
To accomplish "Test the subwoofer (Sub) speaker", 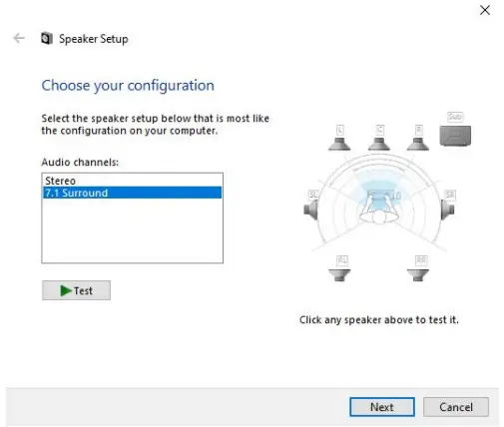I will 455,136.
